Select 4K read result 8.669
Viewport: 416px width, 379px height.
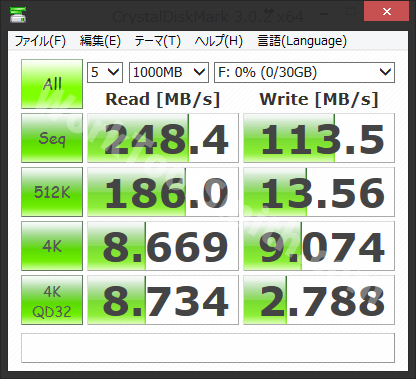pos(163,246)
